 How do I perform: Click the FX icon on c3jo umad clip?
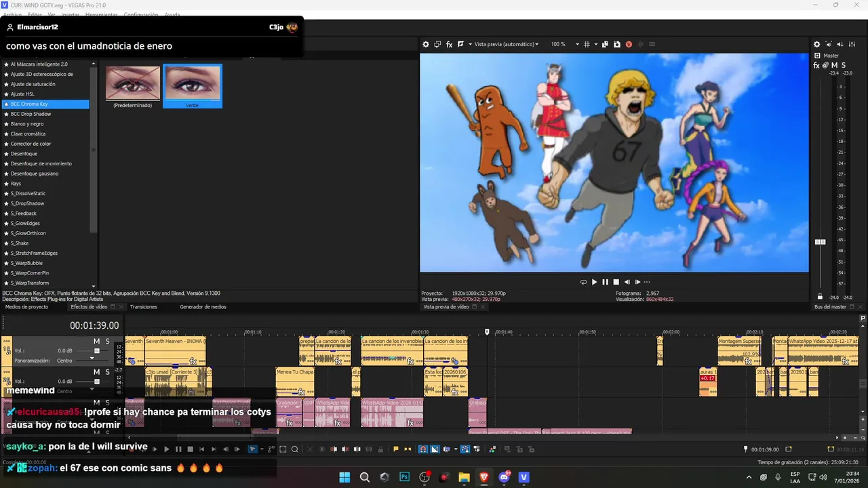point(192,392)
